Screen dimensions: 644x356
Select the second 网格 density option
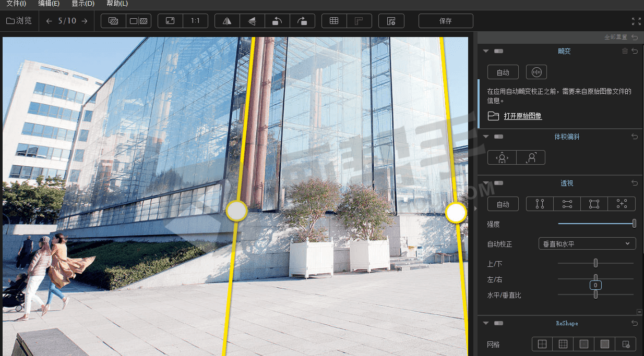[563, 344]
